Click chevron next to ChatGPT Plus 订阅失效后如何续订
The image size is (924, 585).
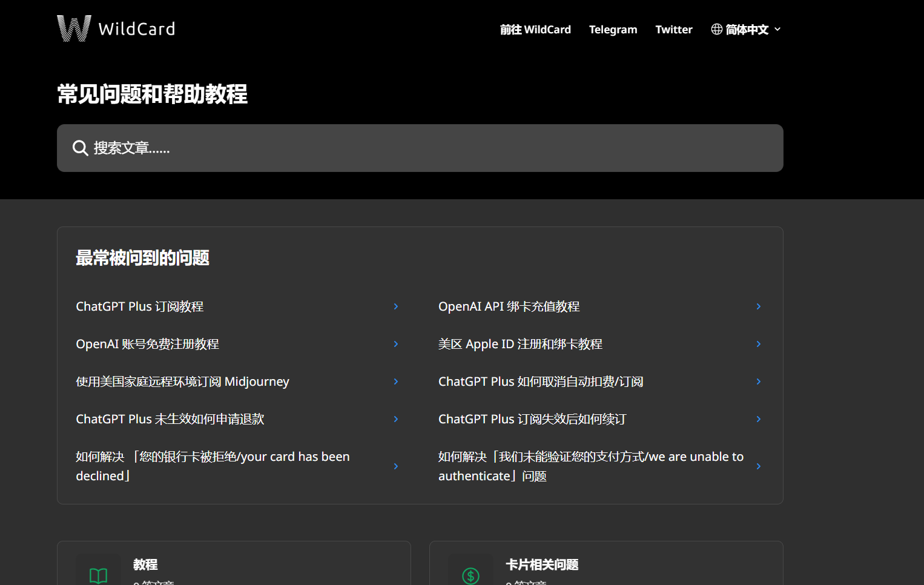pyautogui.click(x=758, y=419)
